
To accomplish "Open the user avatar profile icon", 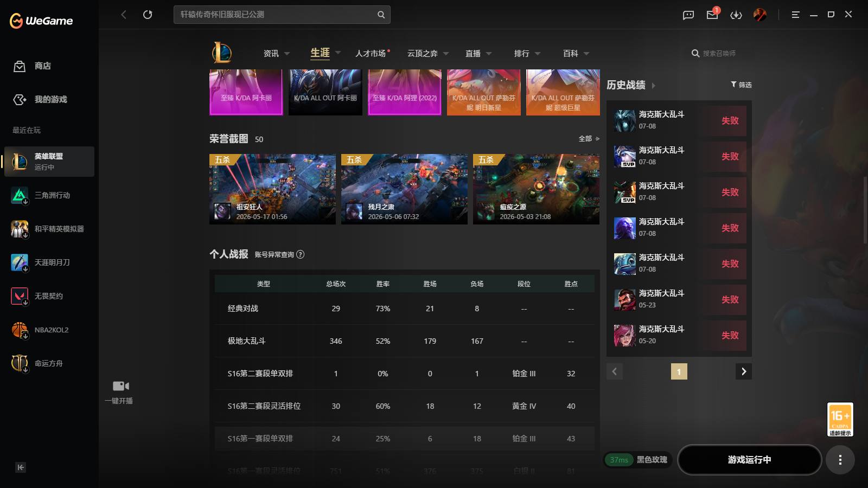I will click(760, 15).
